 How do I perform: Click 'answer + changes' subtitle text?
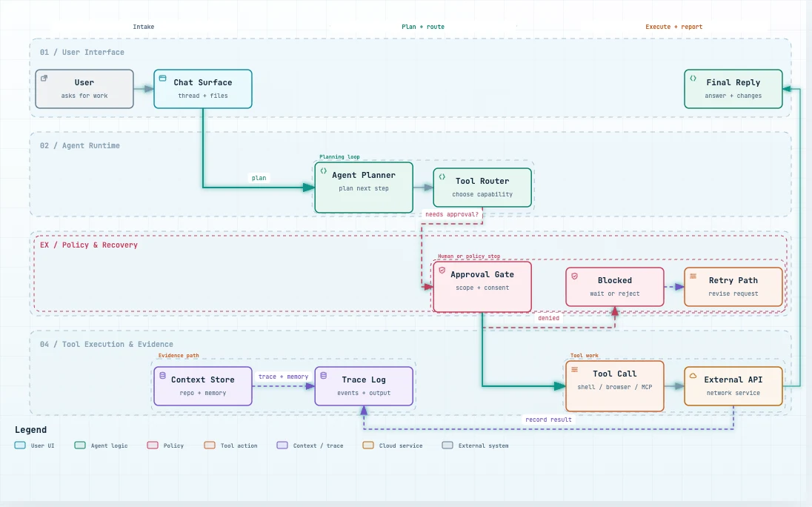tap(733, 96)
